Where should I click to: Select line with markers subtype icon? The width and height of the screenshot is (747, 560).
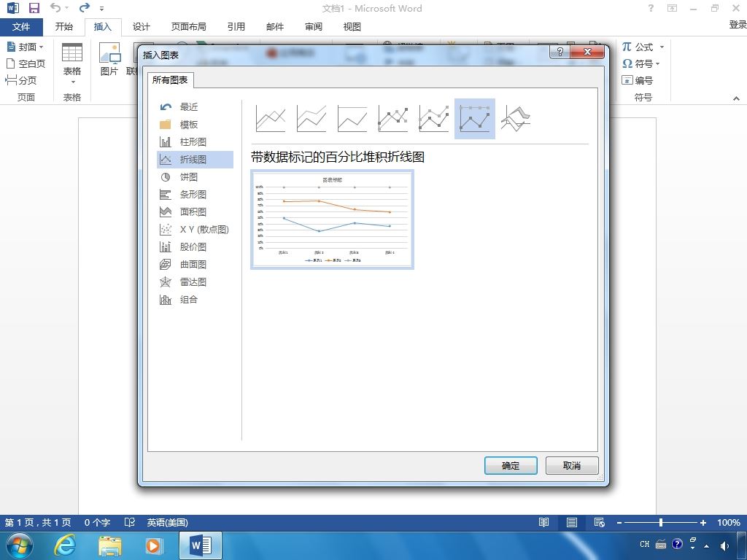[393, 119]
